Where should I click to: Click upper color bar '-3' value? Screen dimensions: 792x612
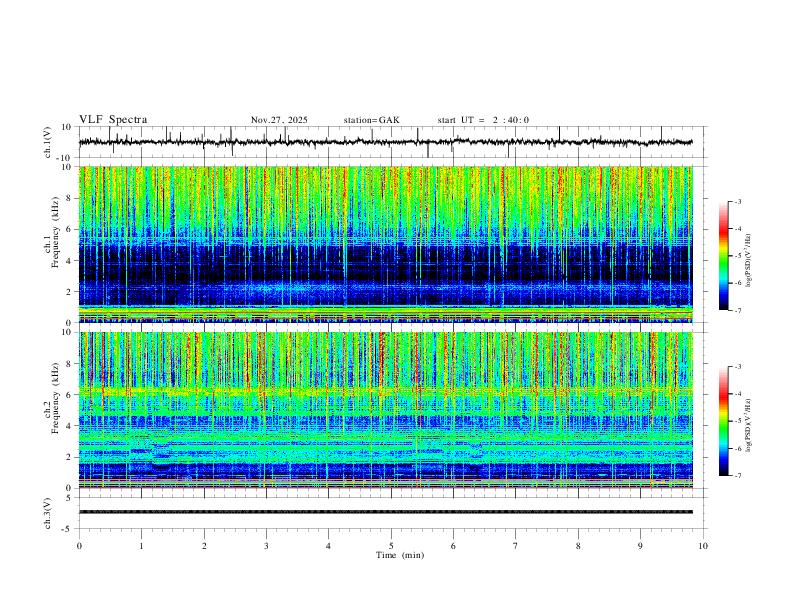[x=737, y=202]
